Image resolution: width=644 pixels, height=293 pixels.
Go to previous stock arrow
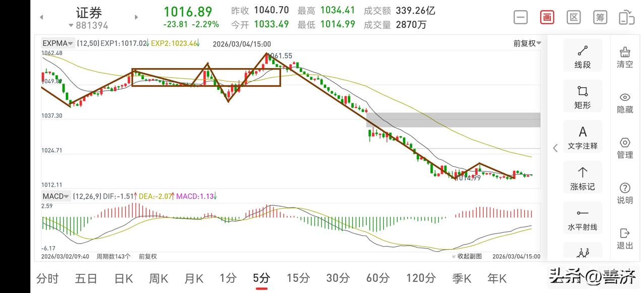click(41, 17)
